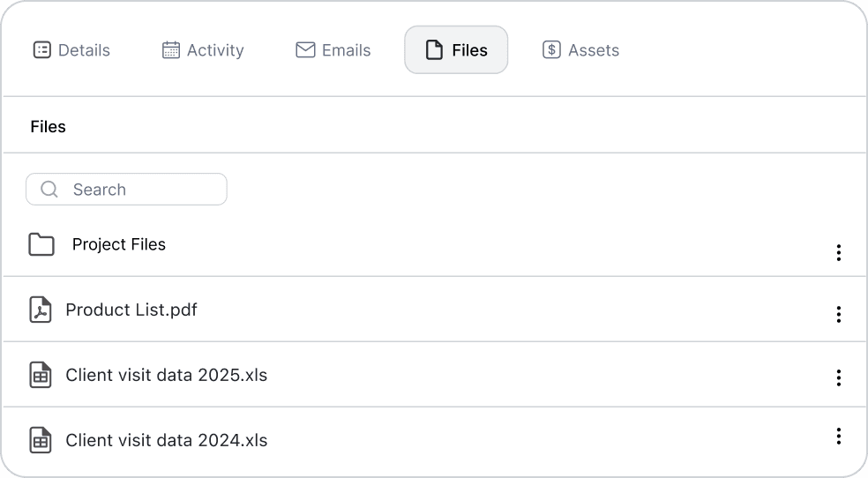Open the Client visit data 2025.xls options menu
The width and height of the screenshot is (868, 478).
(x=838, y=377)
